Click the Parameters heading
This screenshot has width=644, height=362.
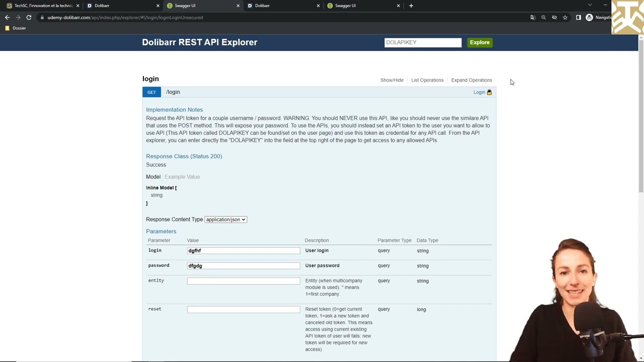[161, 231]
